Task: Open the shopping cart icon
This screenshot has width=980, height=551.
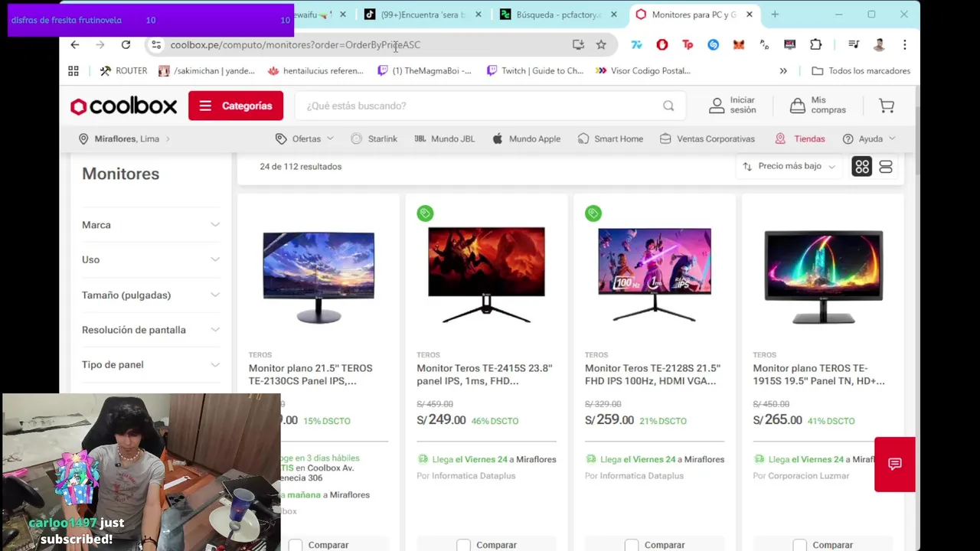Action: point(887,106)
